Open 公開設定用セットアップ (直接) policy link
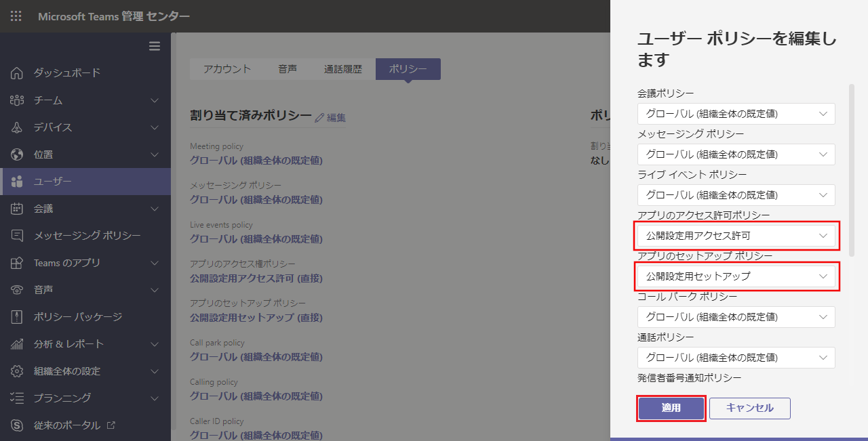The width and height of the screenshot is (868, 441). point(256,317)
